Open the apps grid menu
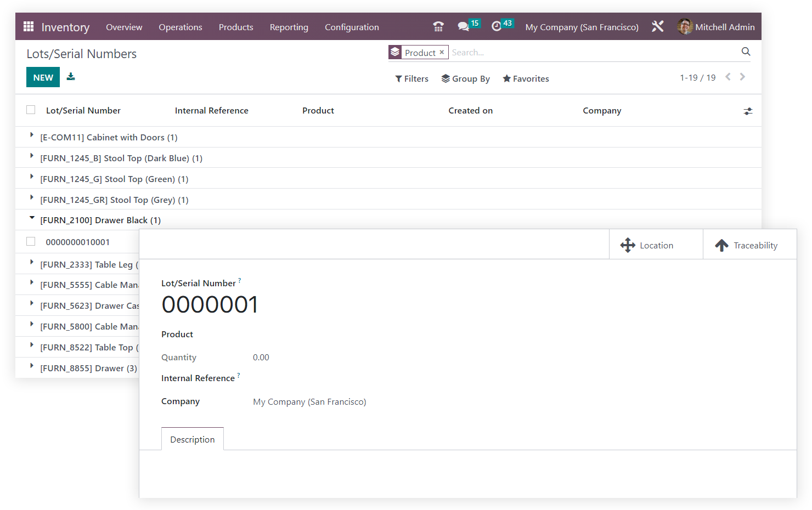This screenshot has width=812, height=510. click(28, 26)
